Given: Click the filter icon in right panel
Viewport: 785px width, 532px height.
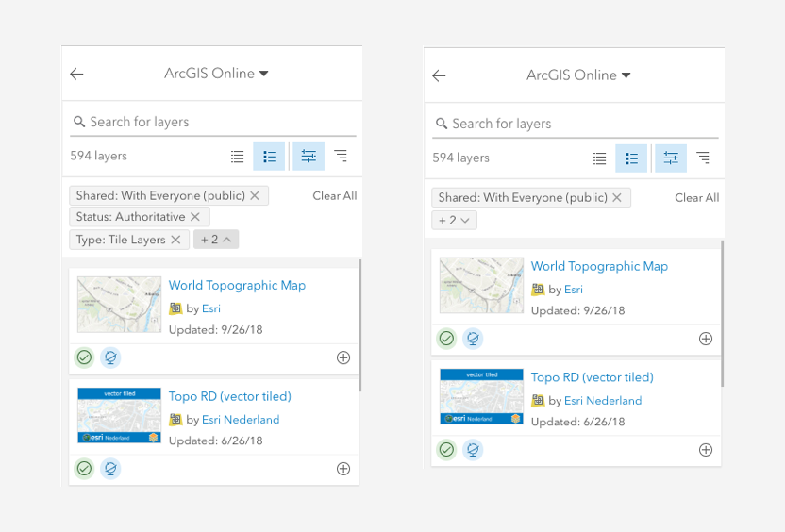Looking at the screenshot, I should click(671, 158).
